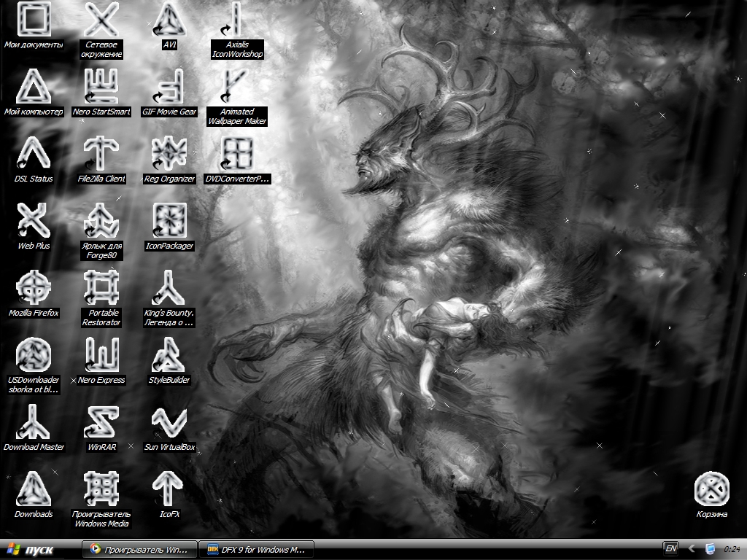Select the DSL Status desktop icon
This screenshot has width=747, height=560.
click(34, 154)
